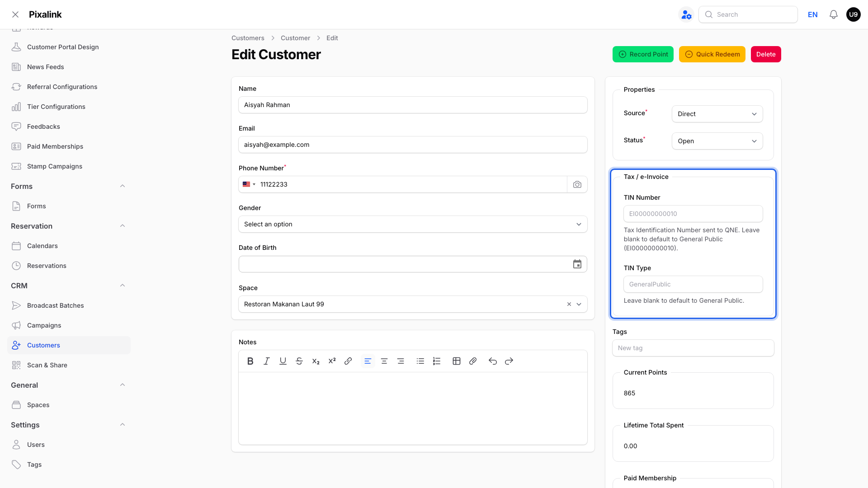Insert table in Notes editor
The height and width of the screenshot is (488, 868).
(457, 361)
